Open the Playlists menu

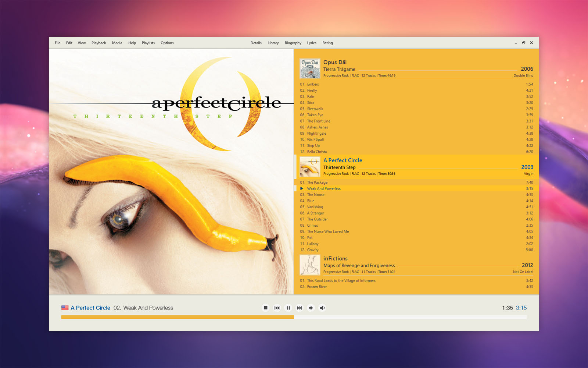click(x=148, y=43)
